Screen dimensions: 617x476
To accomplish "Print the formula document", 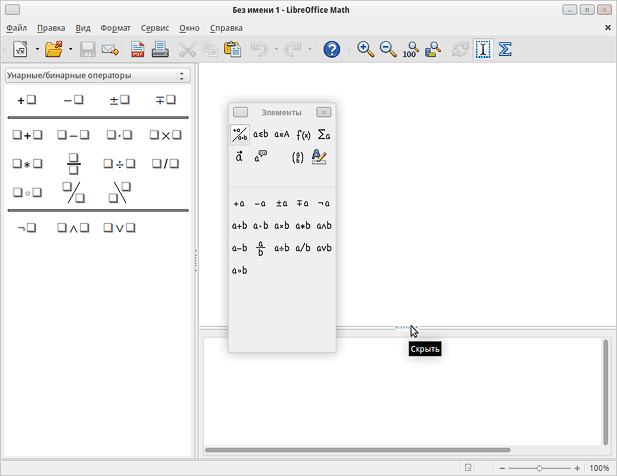I will pyautogui.click(x=160, y=50).
